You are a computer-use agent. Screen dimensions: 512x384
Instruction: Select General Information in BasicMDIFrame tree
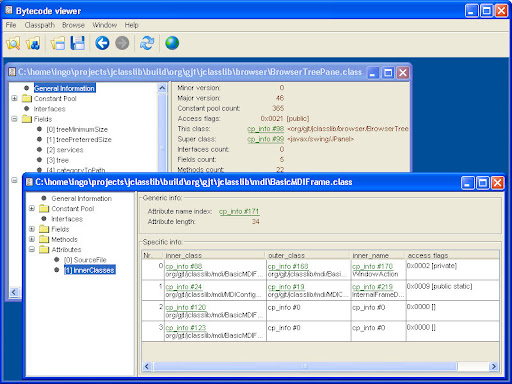tap(82, 198)
